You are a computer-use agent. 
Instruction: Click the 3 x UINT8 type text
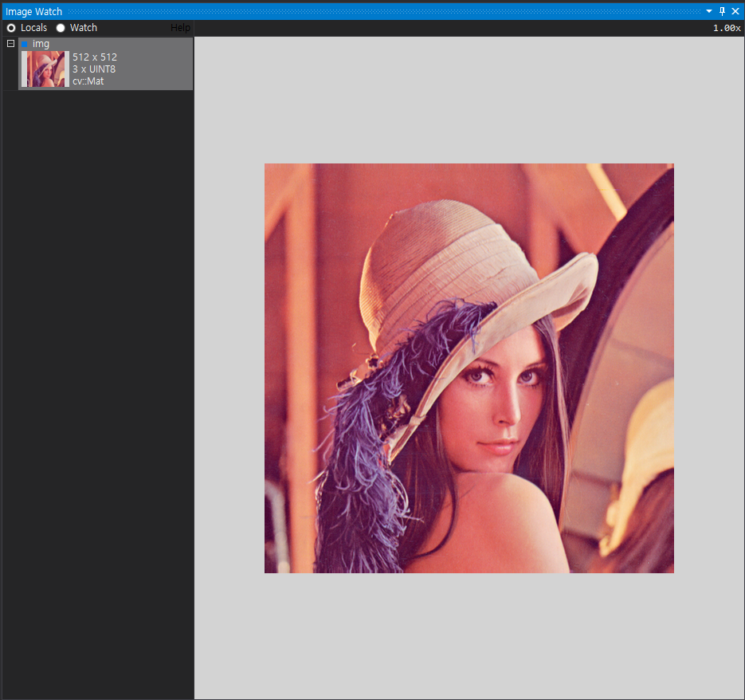tap(94, 69)
